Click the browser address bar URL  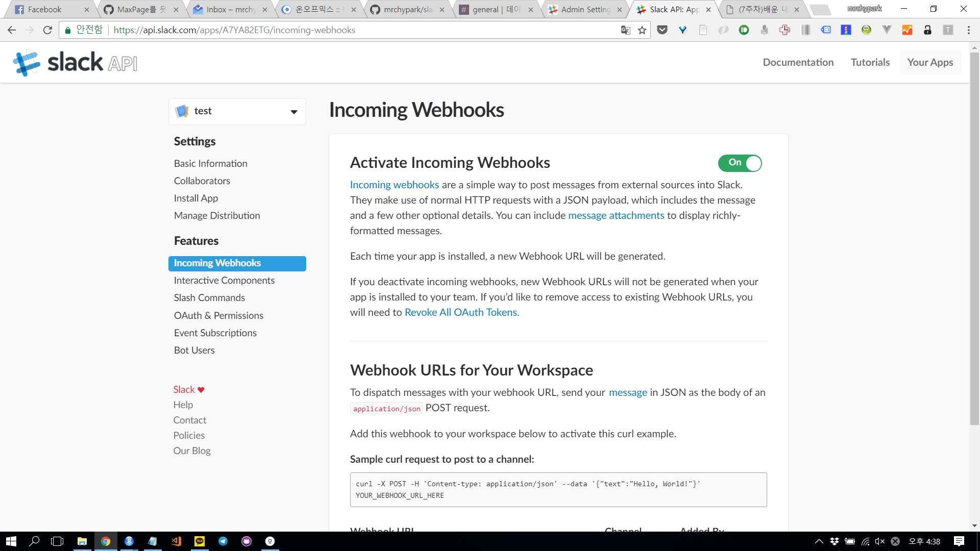(x=234, y=30)
